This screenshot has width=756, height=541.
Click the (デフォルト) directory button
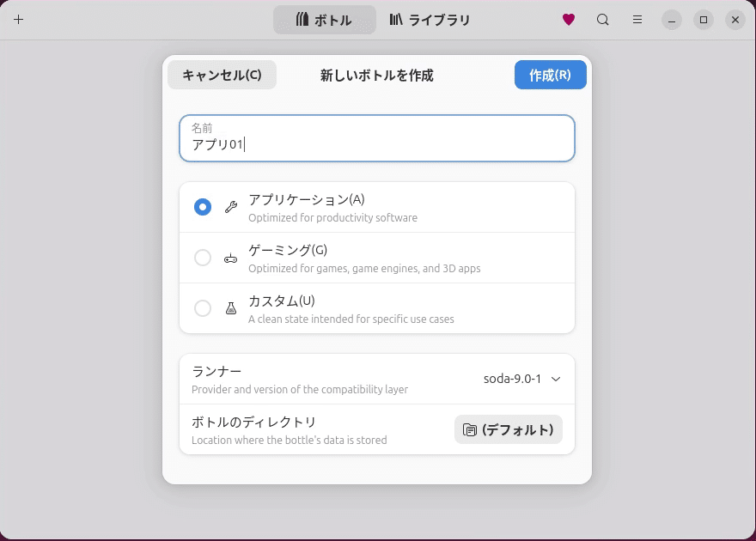tap(509, 429)
